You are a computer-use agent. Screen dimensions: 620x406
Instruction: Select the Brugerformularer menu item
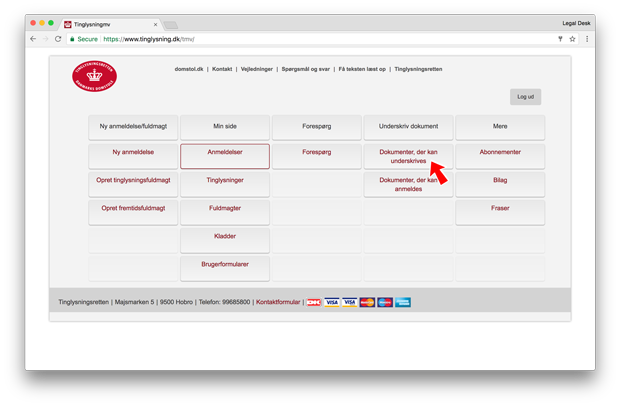[225, 268]
